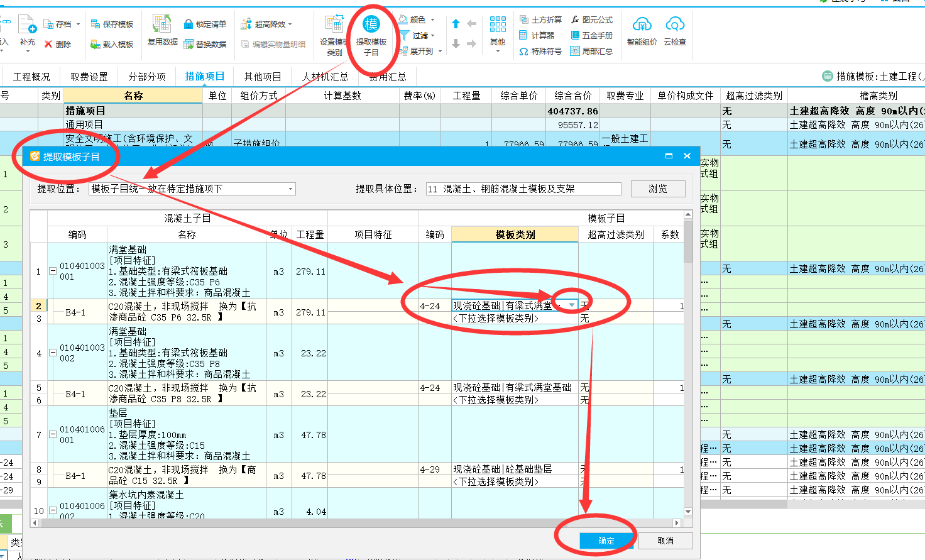Collapse the 010401006001 tree row

(53, 435)
